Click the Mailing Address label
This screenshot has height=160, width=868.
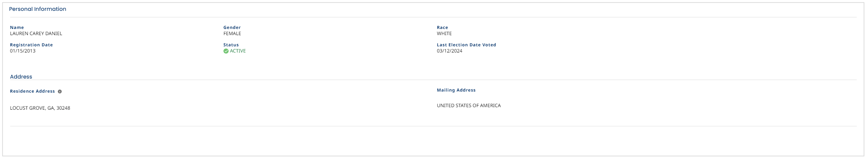click(x=456, y=90)
